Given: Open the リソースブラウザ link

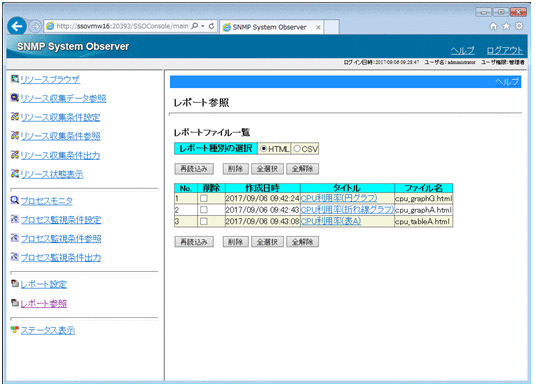Looking at the screenshot, I should 50,80.
